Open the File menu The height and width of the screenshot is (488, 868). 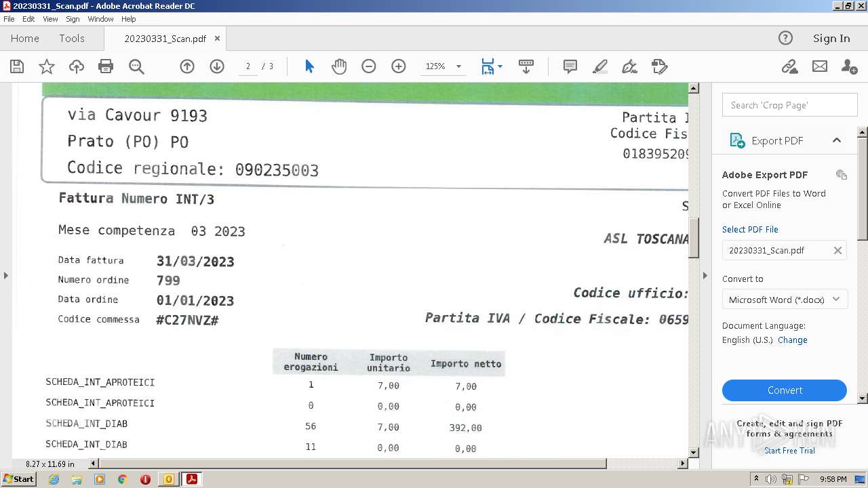(9, 19)
